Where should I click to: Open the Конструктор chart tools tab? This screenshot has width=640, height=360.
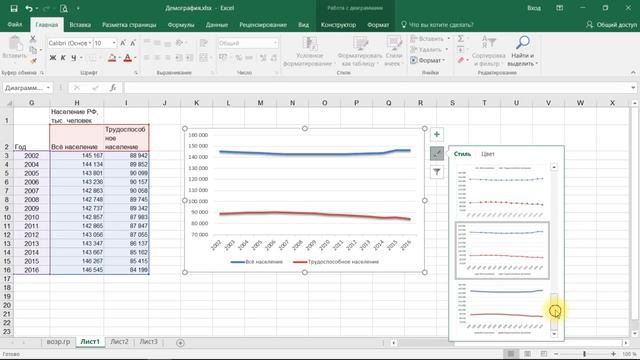tap(338, 24)
